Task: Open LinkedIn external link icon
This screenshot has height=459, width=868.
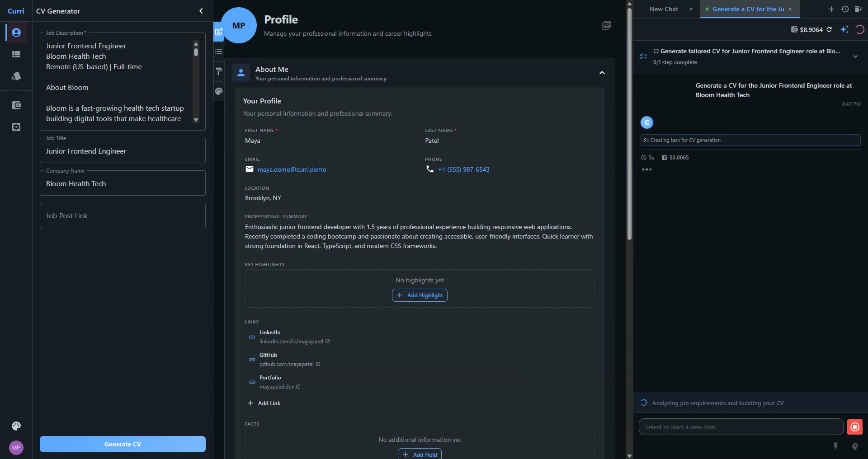Action: coord(328,342)
